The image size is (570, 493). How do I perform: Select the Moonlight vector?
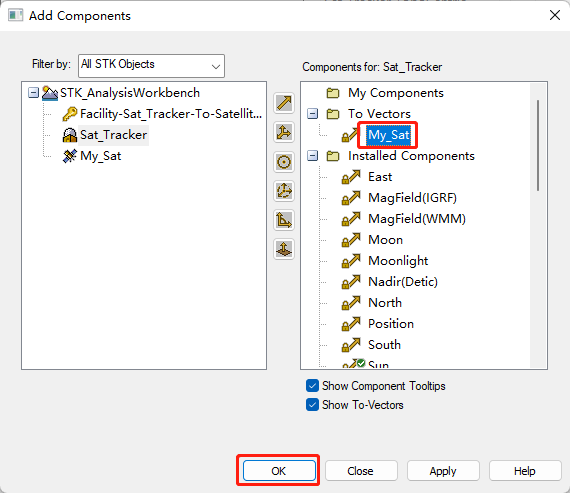click(x=398, y=261)
